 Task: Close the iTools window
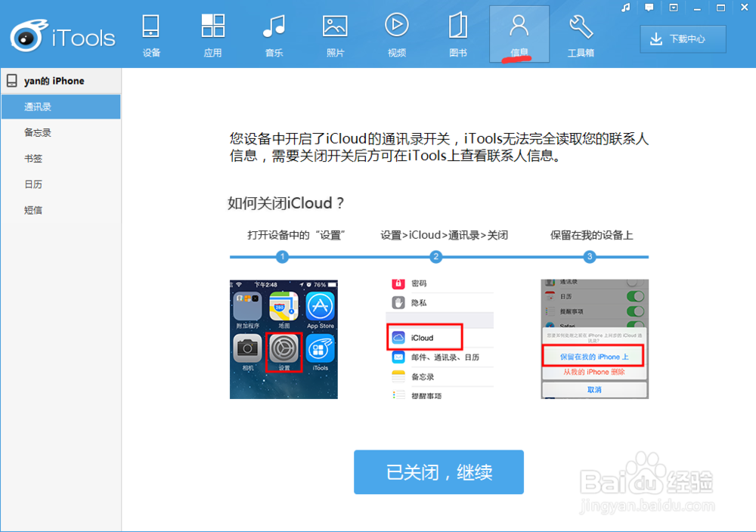745,8
